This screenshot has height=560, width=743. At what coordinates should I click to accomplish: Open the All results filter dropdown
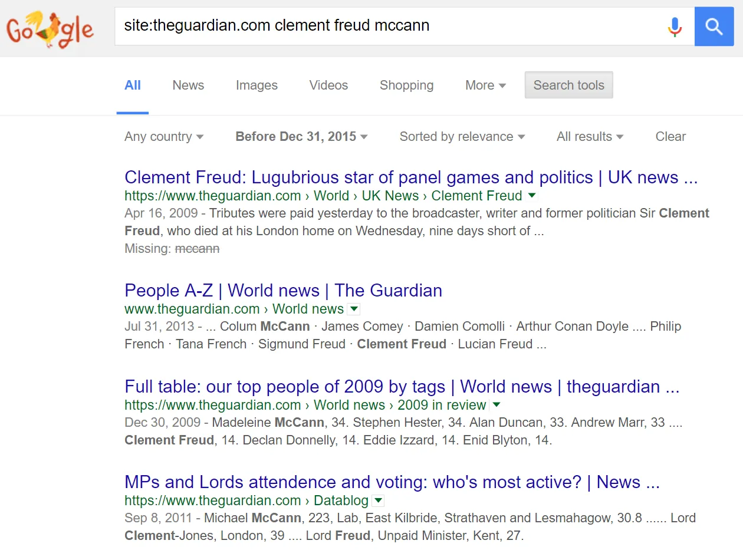click(590, 136)
